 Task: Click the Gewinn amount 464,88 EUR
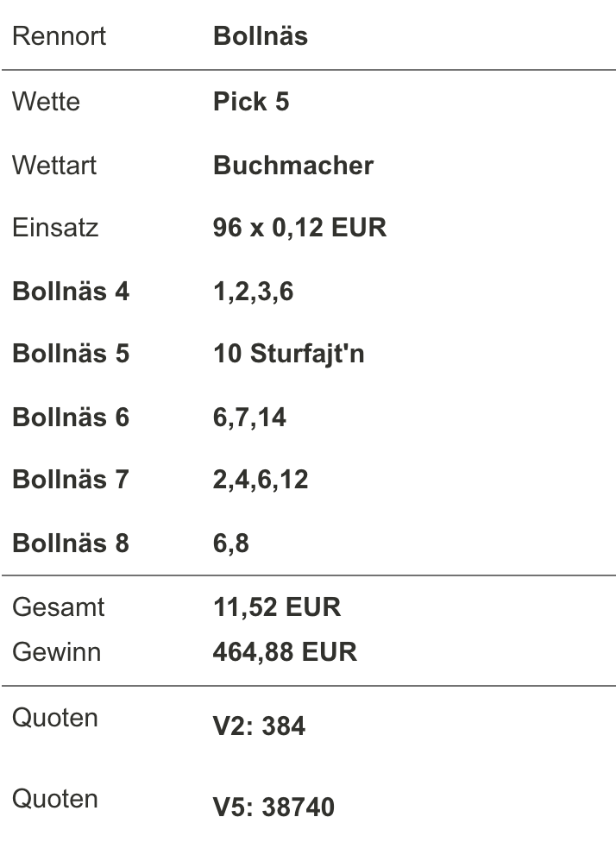click(x=285, y=652)
